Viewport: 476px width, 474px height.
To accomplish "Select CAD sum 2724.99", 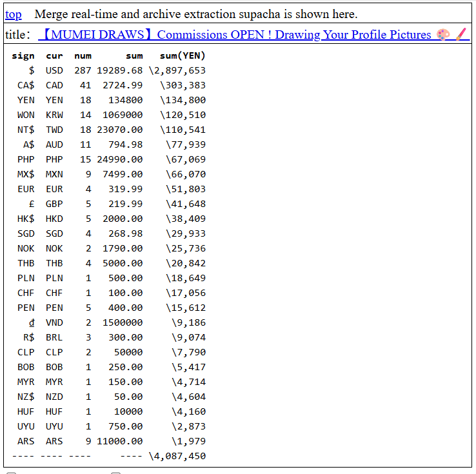I will 123,85.
